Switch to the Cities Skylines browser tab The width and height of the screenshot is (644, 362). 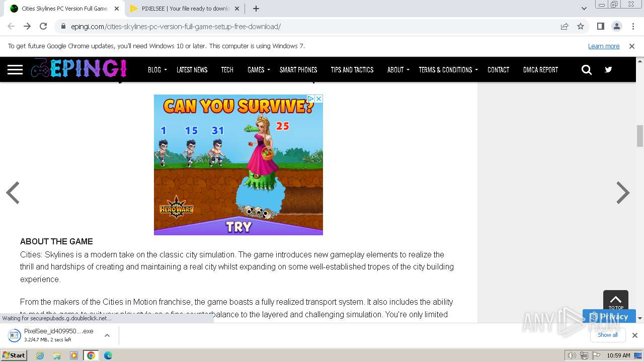pos(64,9)
